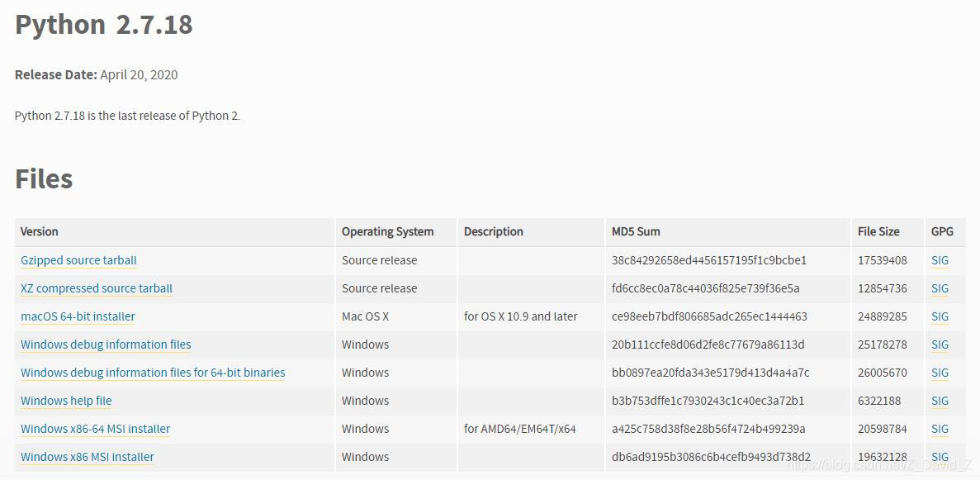Open the Gzipped source tarball link
This screenshot has height=480, width=980.
coord(78,260)
